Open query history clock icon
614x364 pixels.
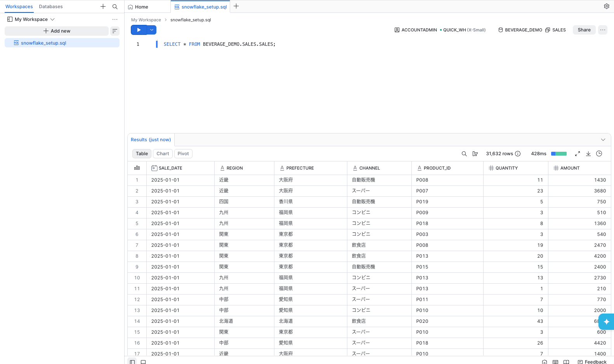coord(599,154)
